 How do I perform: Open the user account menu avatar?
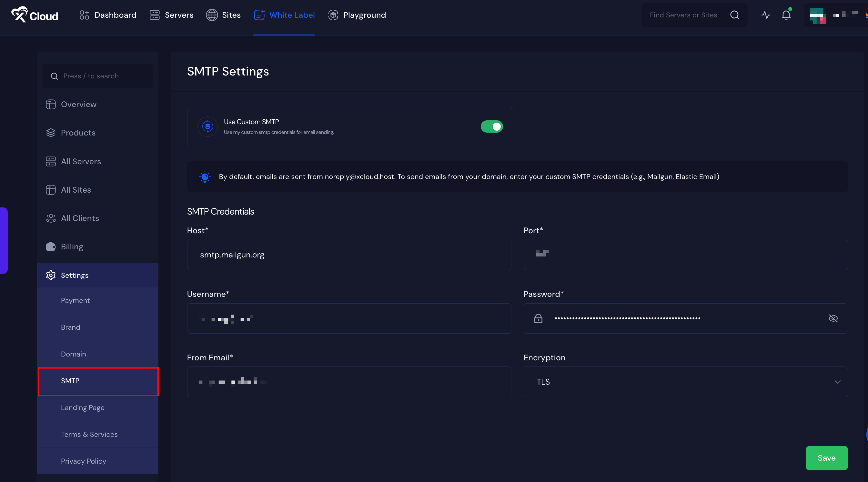point(818,15)
